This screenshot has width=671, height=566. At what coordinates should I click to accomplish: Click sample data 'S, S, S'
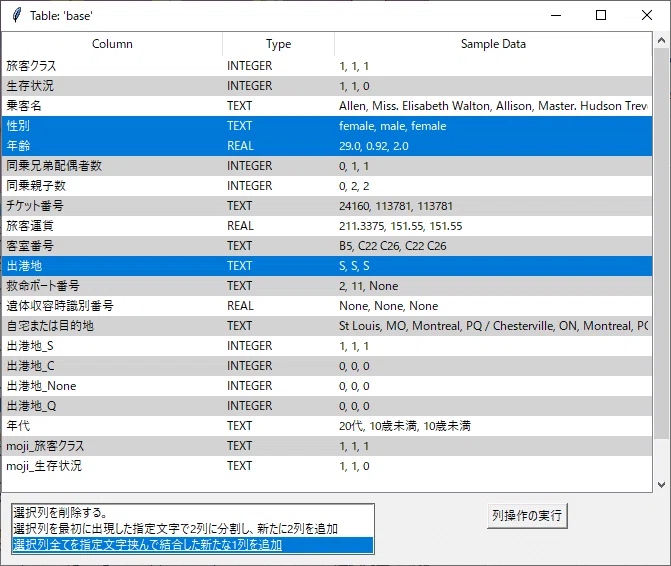(x=354, y=266)
